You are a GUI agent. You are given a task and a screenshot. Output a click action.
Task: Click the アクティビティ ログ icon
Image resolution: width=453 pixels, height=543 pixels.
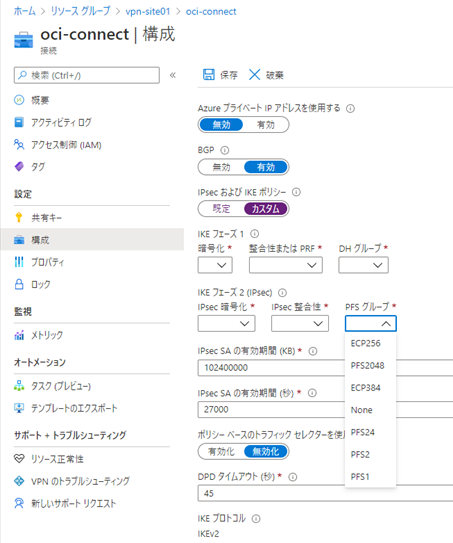[19, 122]
